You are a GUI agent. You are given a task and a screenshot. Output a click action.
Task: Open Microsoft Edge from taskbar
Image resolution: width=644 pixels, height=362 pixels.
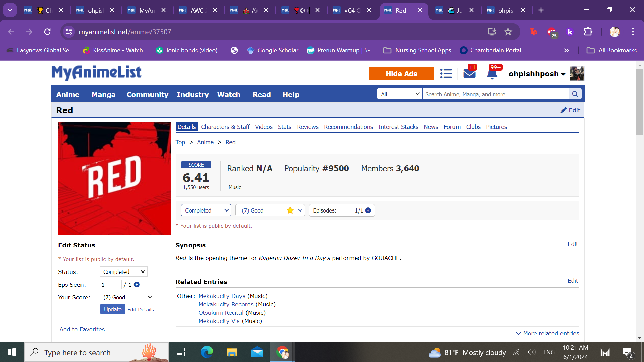point(207,352)
